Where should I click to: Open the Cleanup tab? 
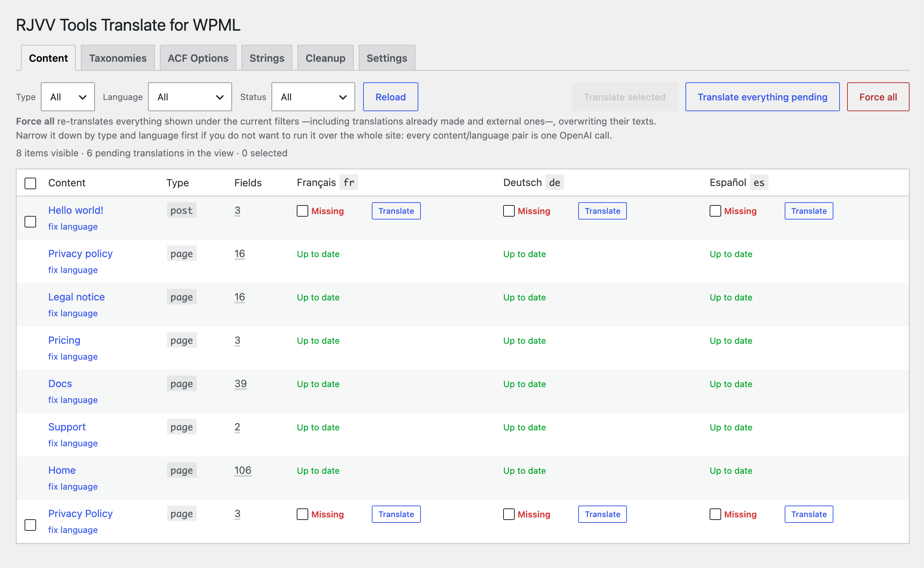(326, 58)
